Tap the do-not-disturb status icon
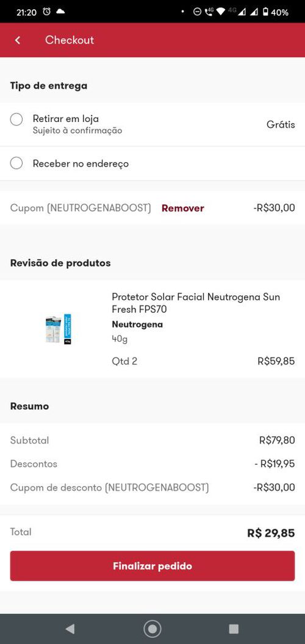Image resolution: width=305 pixels, height=644 pixels. coord(197,12)
